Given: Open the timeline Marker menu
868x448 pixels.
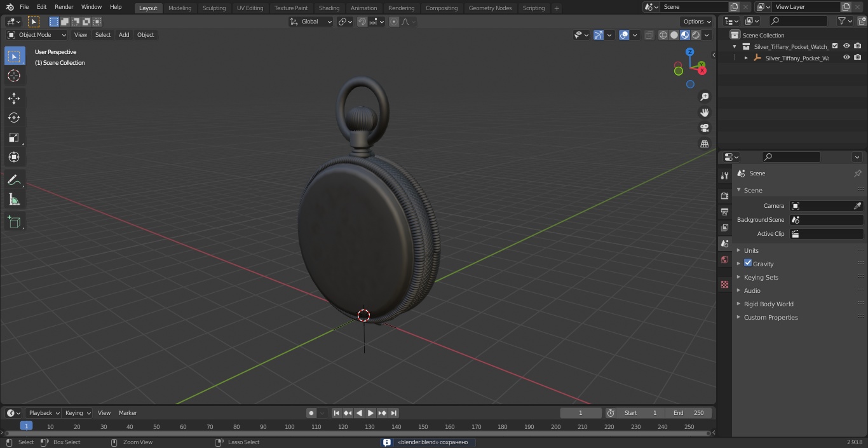Looking at the screenshot, I should coord(128,413).
